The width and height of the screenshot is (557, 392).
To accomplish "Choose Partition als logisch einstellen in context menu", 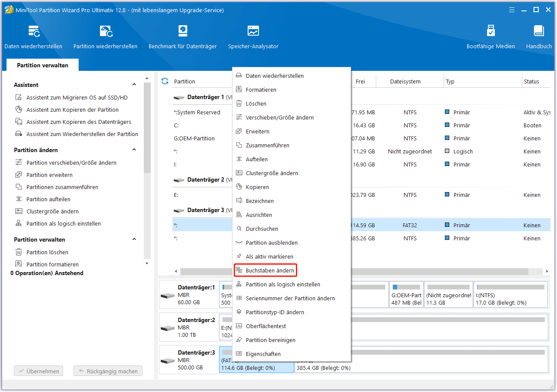I will coord(292,285).
